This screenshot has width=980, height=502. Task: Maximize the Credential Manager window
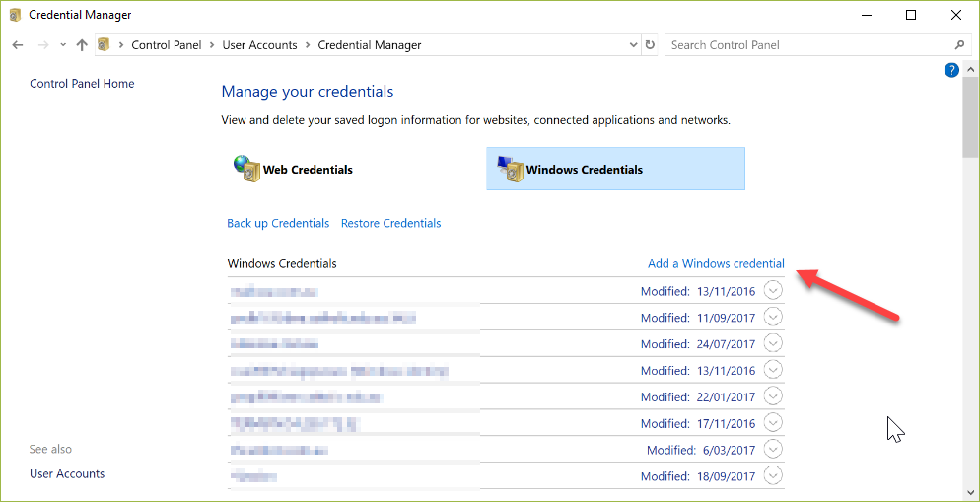click(x=911, y=15)
